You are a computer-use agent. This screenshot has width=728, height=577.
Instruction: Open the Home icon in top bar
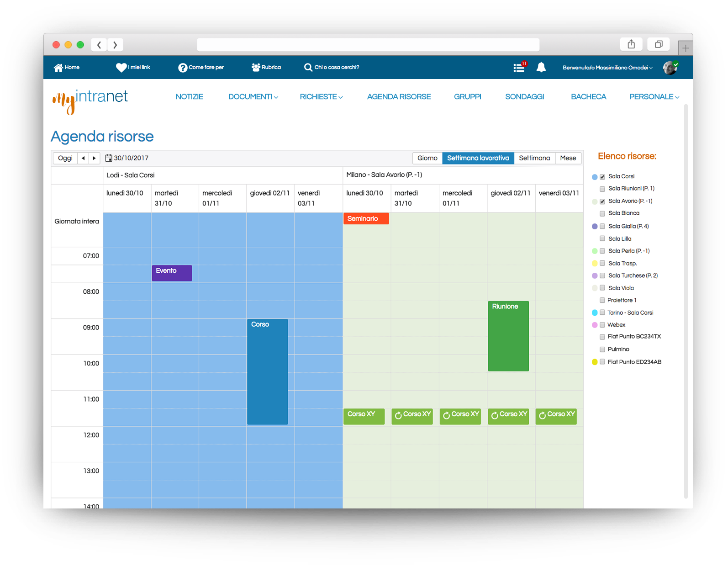tap(58, 68)
